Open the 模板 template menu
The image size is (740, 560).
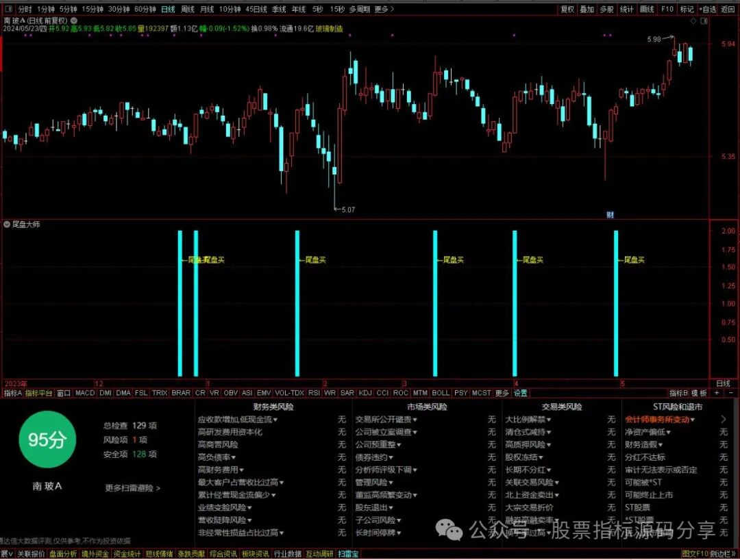pos(699,393)
